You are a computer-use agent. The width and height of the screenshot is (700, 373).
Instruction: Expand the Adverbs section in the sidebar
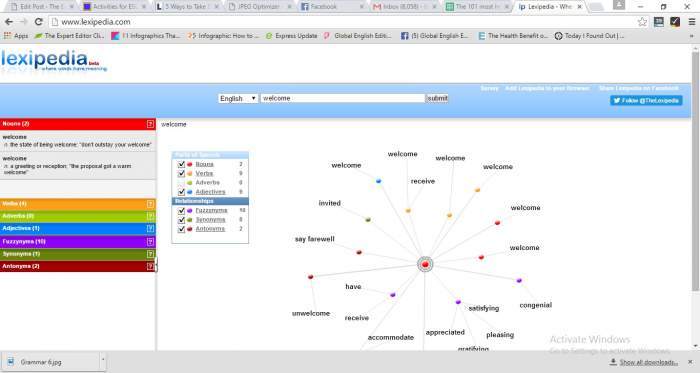point(78,216)
